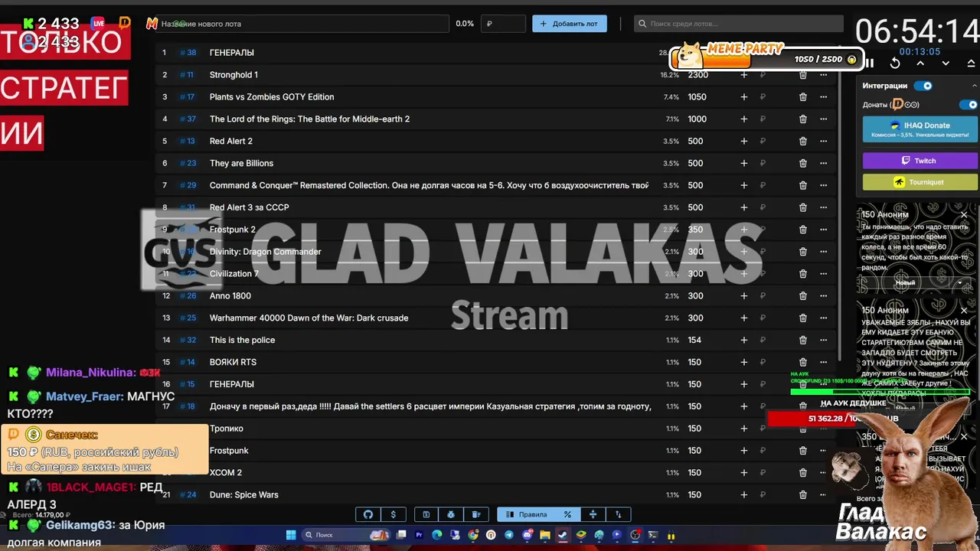The height and width of the screenshot is (551, 980).
Task: Add amount to Plants vs Zombies lot
Action: pos(743,97)
